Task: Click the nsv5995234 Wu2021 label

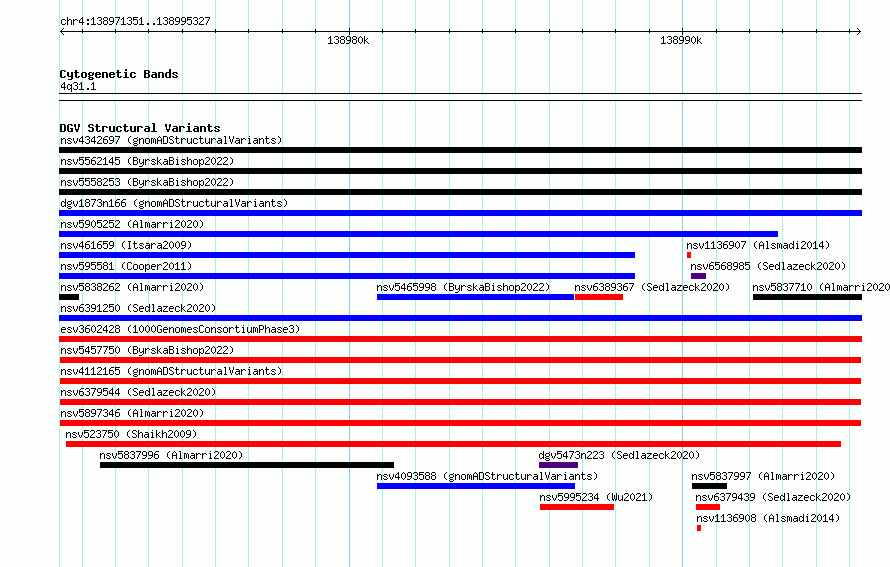Action: (x=596, y=497)
